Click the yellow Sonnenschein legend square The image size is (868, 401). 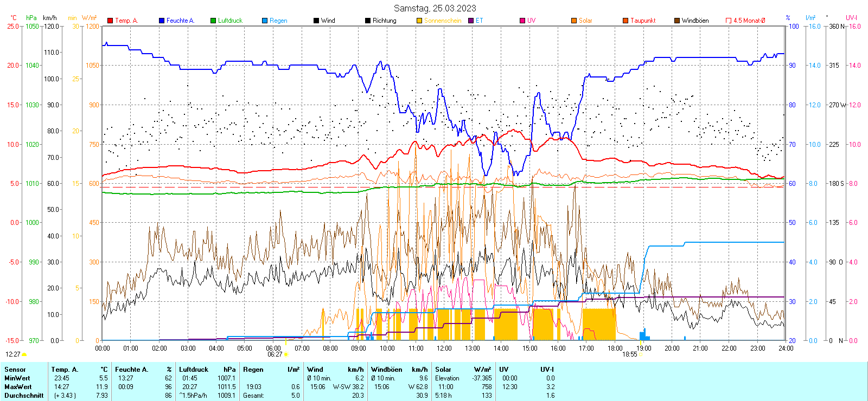click(419, 21)
